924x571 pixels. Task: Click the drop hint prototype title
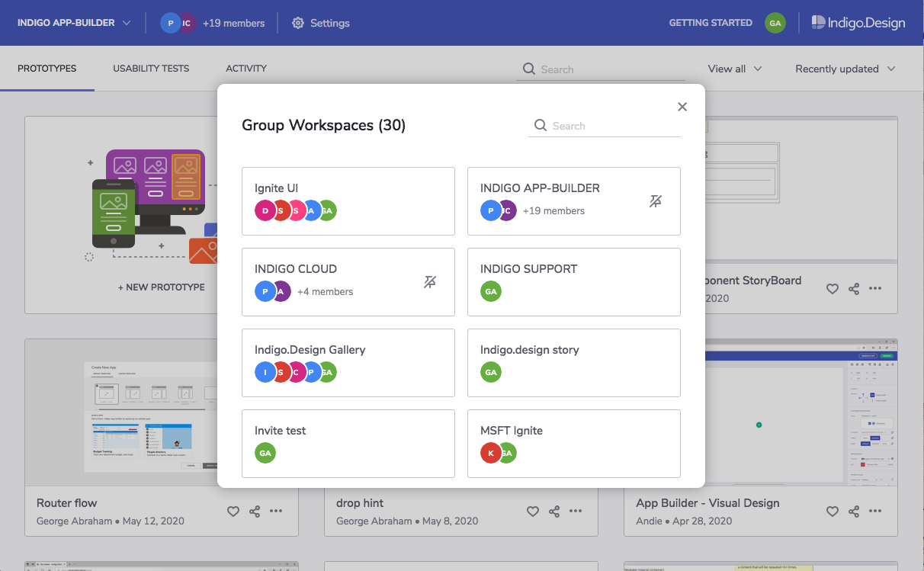(360, 503)
